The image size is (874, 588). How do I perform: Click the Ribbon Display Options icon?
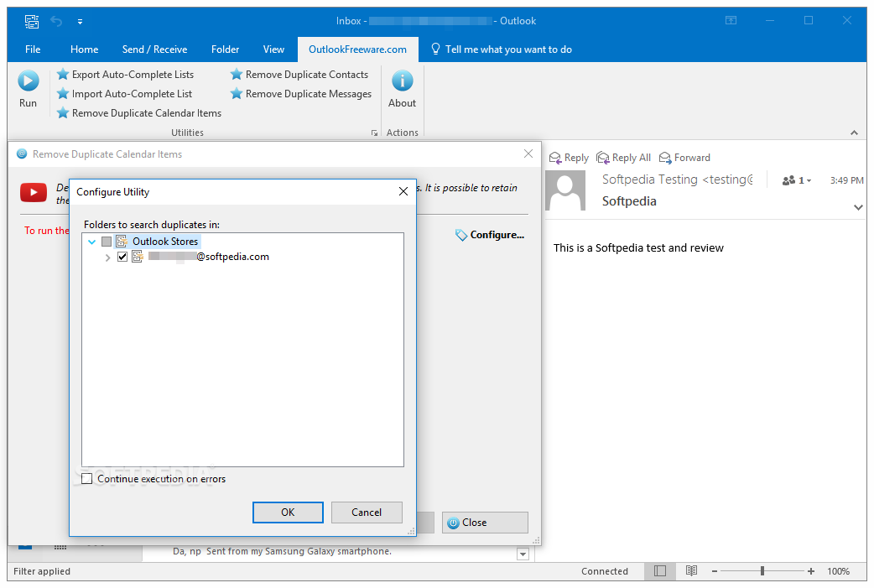point(731,21)
